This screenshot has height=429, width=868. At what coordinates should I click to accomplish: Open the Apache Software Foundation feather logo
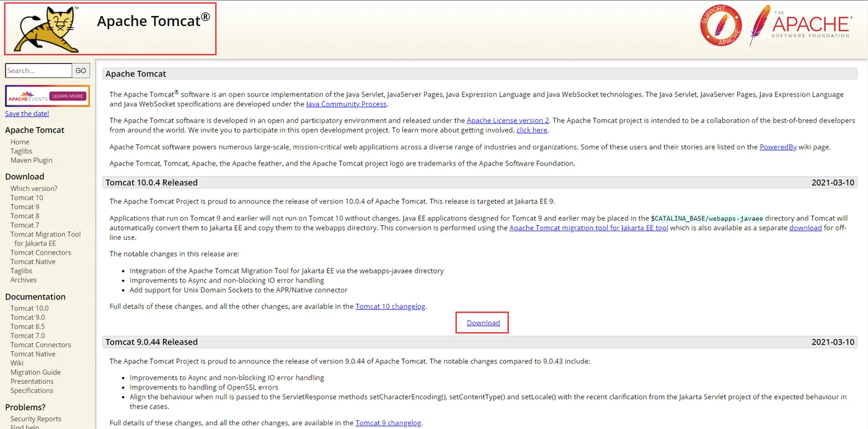pos(800,25)
